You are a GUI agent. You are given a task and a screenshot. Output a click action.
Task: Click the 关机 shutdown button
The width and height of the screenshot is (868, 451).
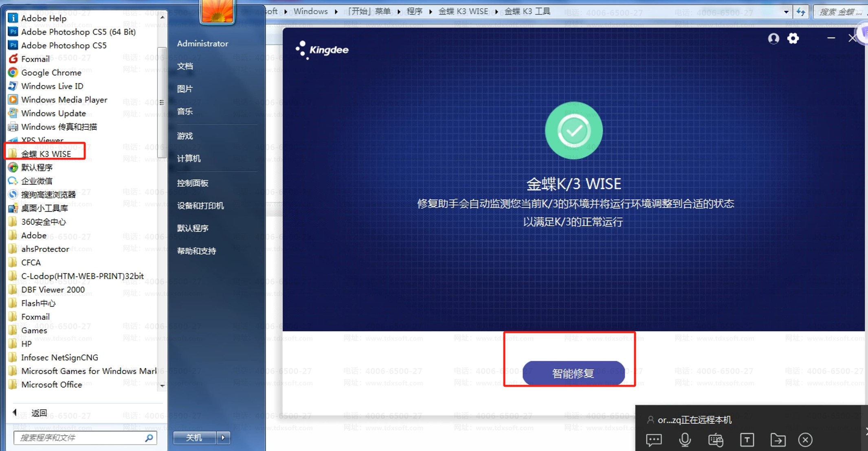(x=194, y=438)
